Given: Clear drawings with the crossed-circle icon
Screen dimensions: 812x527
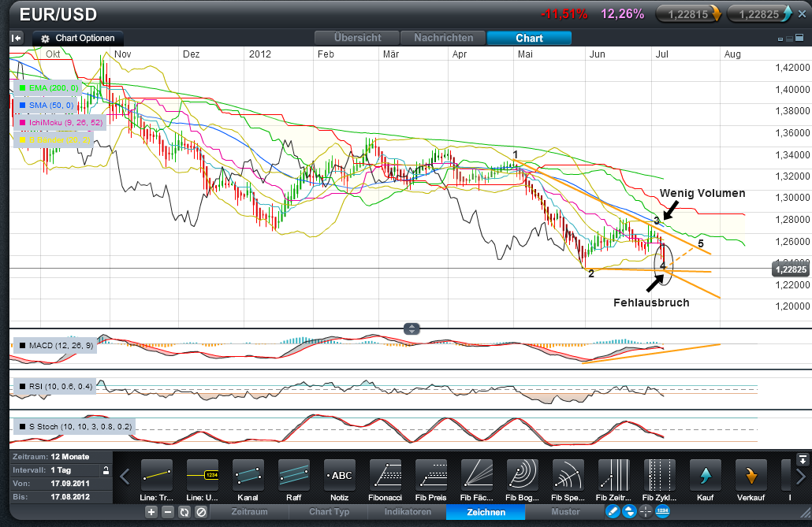Looking at the screenshot, I should pos(202,512).
